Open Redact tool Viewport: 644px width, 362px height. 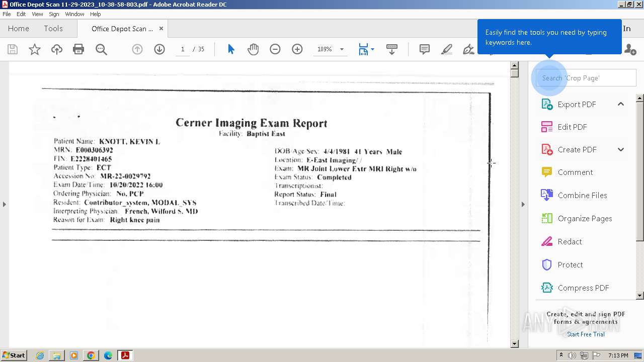click(570, 241)
